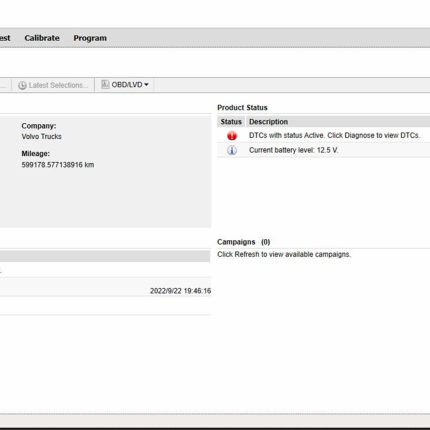The width and height of the screenshot is (430, 430).
Task: Click the blue battery info icon
Action: click(232, 150)
